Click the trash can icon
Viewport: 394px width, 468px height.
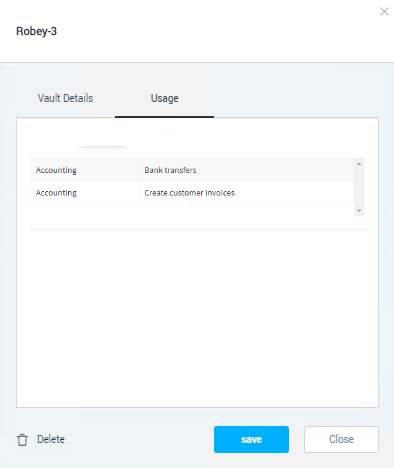point(22,440)
